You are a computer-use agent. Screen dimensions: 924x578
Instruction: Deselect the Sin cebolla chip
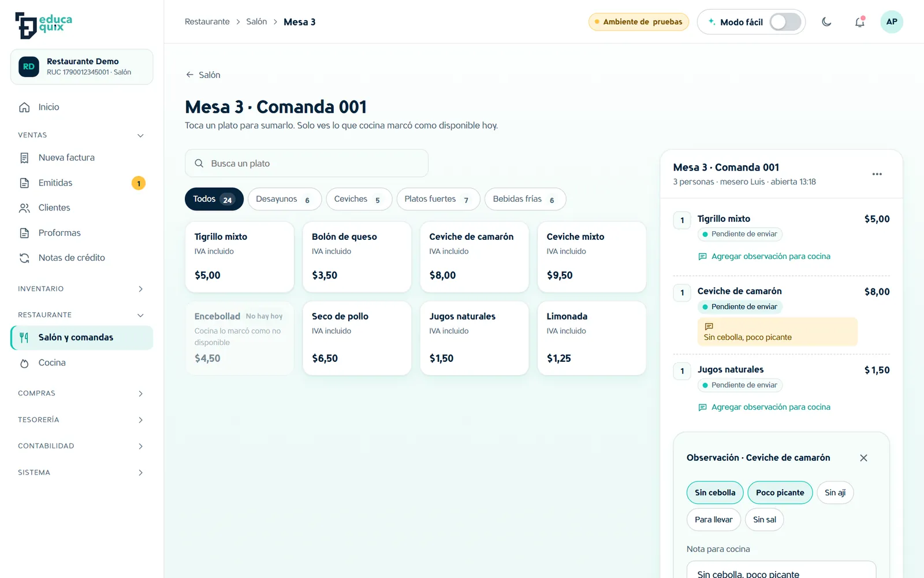[x=715, y=492]
